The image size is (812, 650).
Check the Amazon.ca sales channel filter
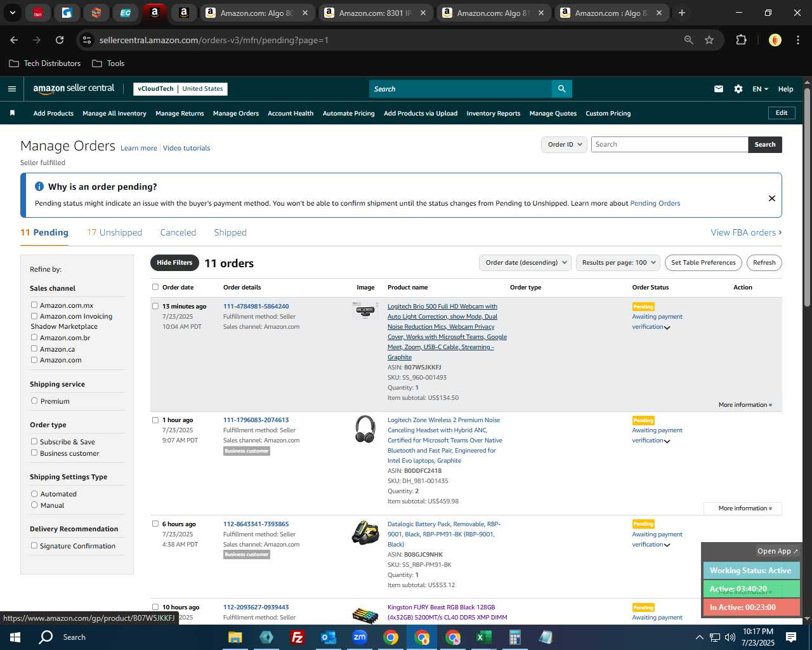34,349
